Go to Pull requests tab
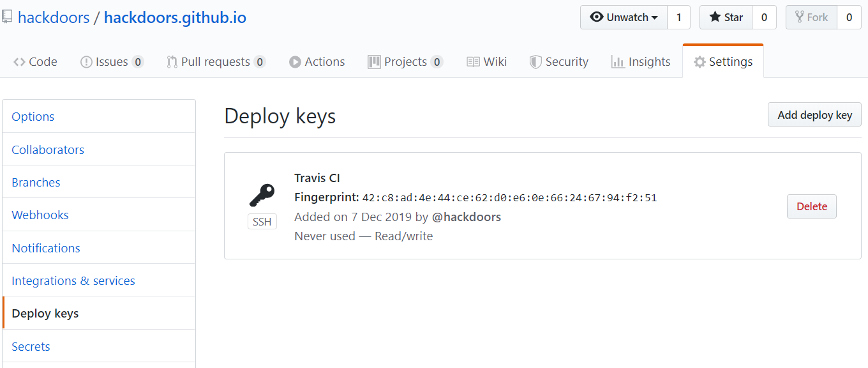 (x=215, y=62)
